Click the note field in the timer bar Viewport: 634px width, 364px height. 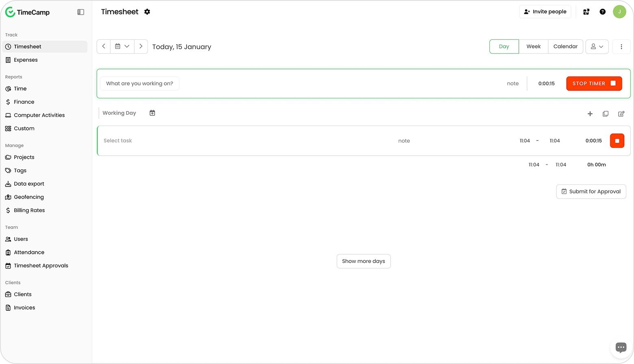pos(513,83)
